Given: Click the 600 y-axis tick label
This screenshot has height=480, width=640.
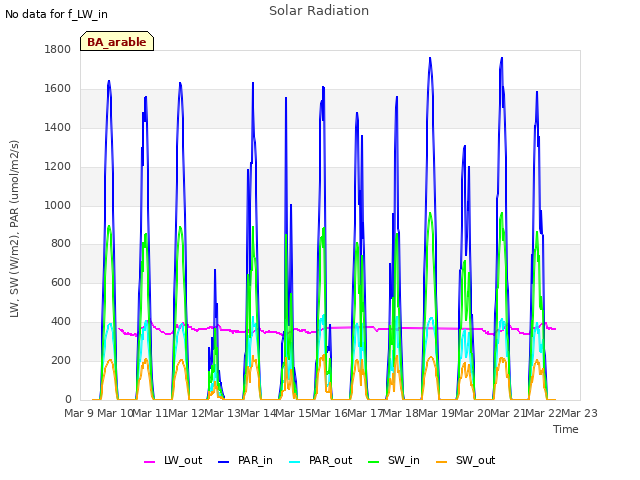Looking at the screenshot, I should (61, 282).
